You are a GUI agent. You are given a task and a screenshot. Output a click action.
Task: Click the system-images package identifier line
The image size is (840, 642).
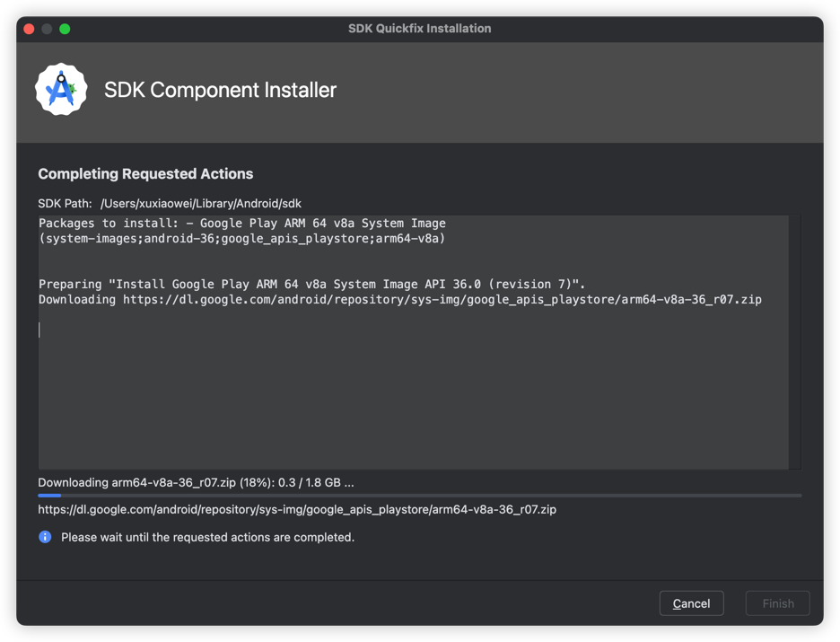(x=242, y=239)
